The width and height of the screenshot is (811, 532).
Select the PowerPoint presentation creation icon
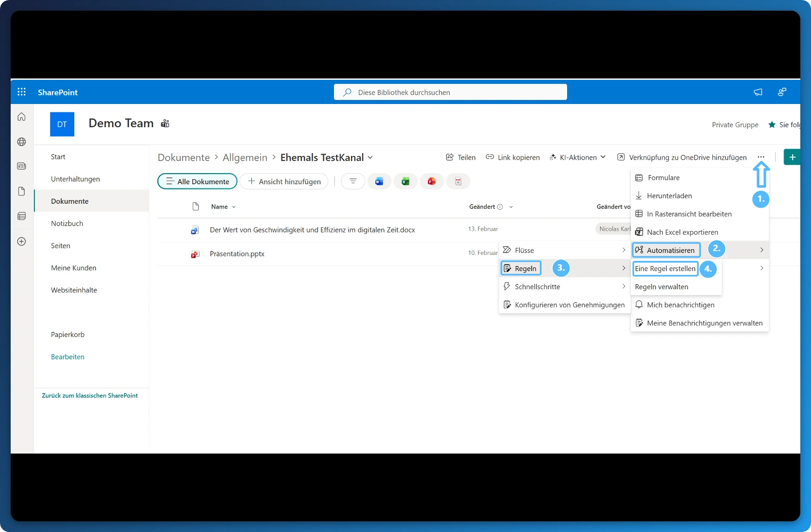pos(432,181)
